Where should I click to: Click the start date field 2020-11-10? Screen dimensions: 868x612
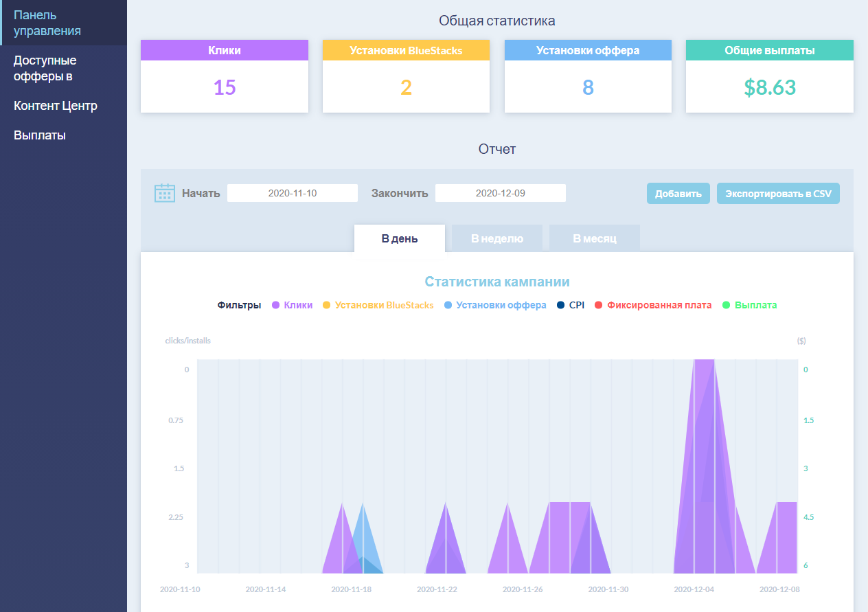(293, 193)
